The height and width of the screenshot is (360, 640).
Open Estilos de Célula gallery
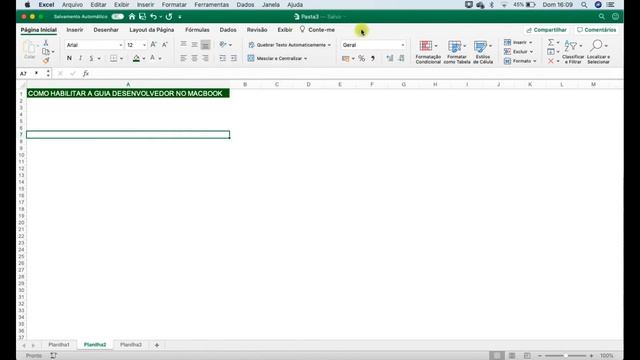pyautogui.click(x=483, y=52)
